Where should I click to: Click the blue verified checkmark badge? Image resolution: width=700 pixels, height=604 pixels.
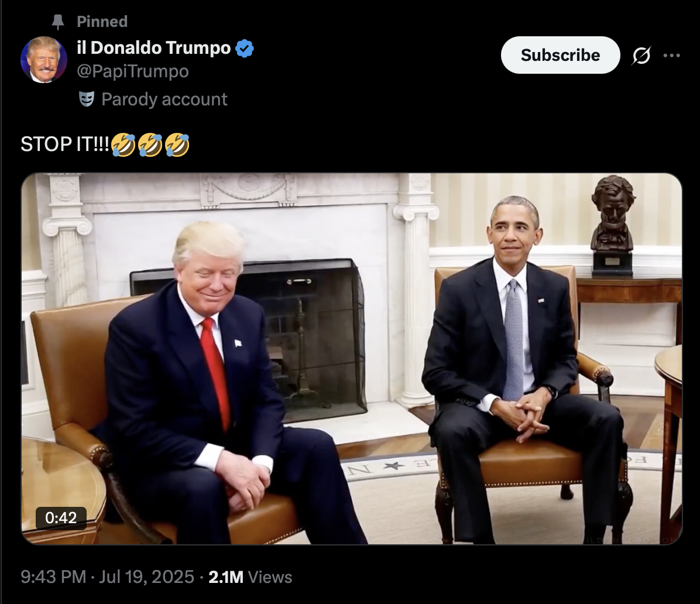coord(244,48)
